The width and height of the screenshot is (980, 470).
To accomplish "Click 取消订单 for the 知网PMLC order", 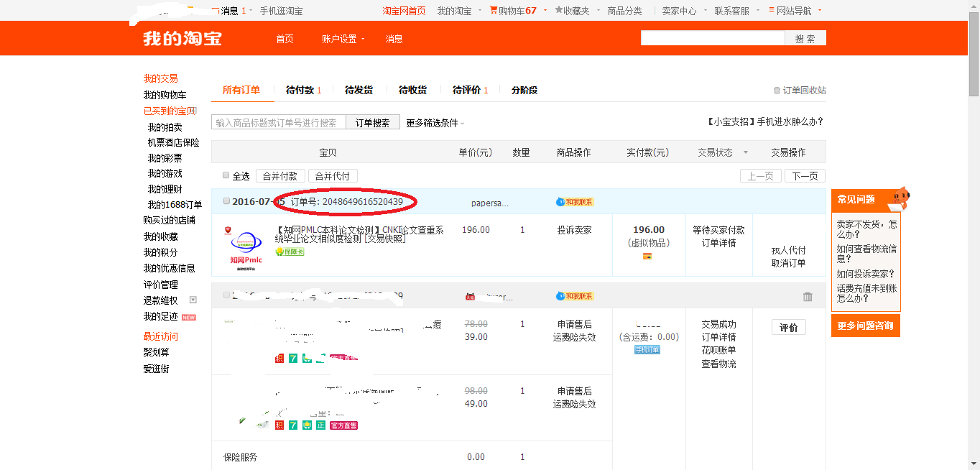I will (789, 263).
